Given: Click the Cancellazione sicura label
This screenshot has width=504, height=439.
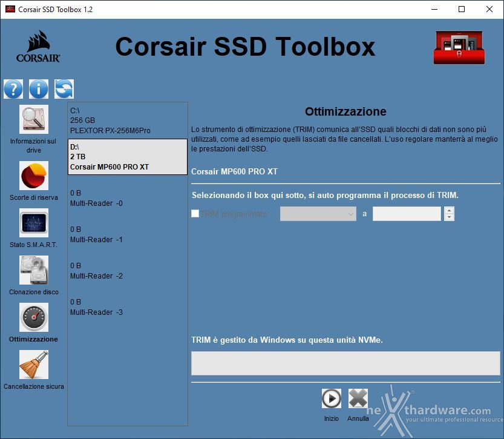Looking at the screenshot, I should point(34,386).
